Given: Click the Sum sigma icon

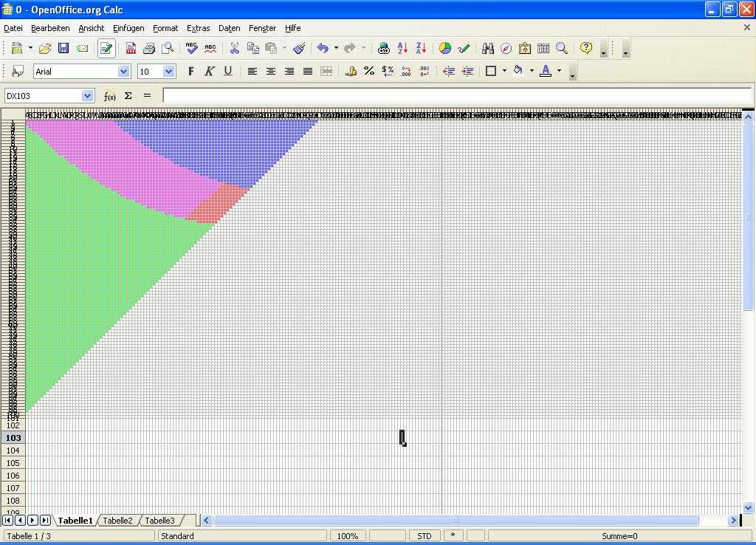Looking at the screenshot, I should 128,96.
